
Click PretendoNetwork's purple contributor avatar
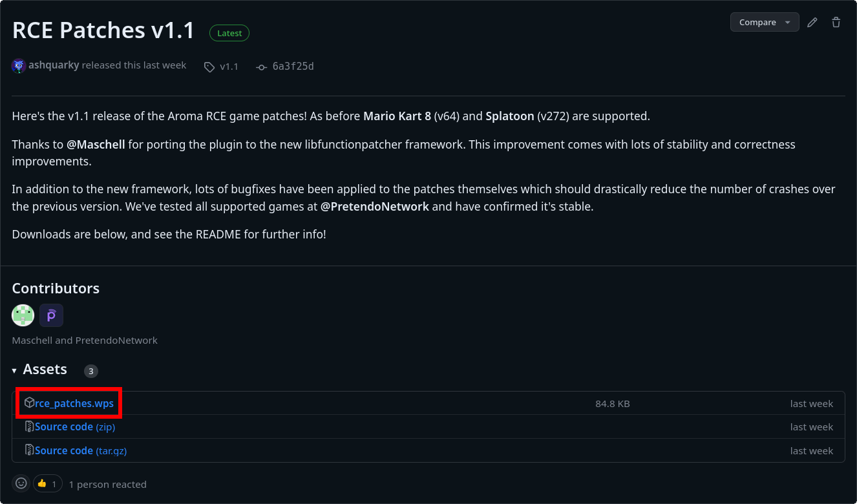click(x=51, y=315)
